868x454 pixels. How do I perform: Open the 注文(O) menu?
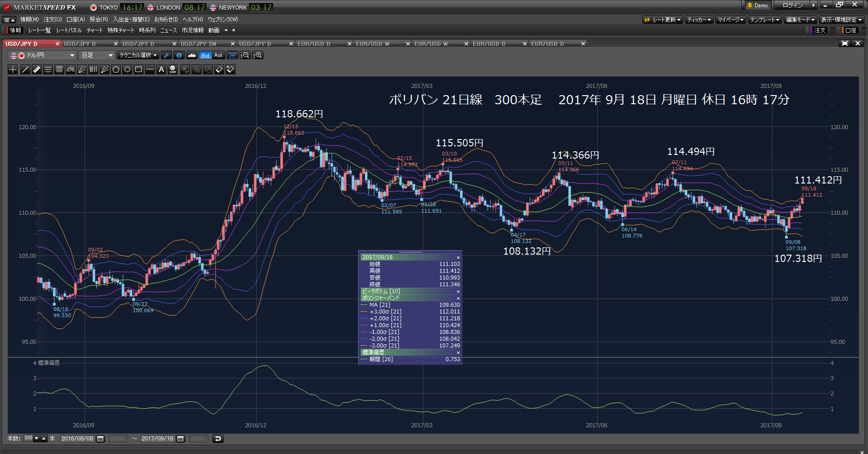click(53, 19)
